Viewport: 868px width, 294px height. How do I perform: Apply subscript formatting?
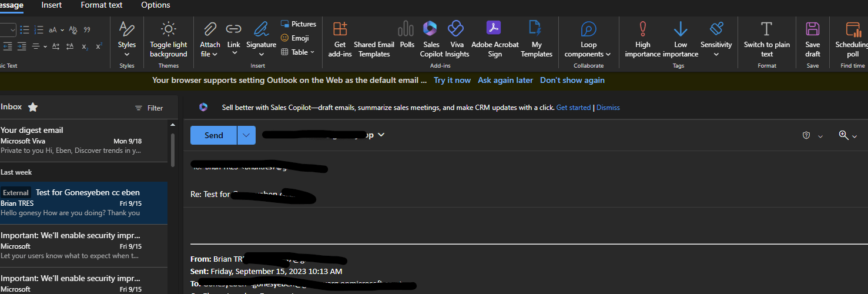point(85,46)
